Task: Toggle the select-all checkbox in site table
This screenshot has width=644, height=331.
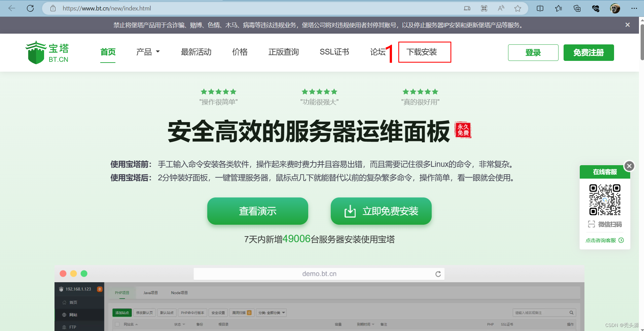Action: point(117,324)
